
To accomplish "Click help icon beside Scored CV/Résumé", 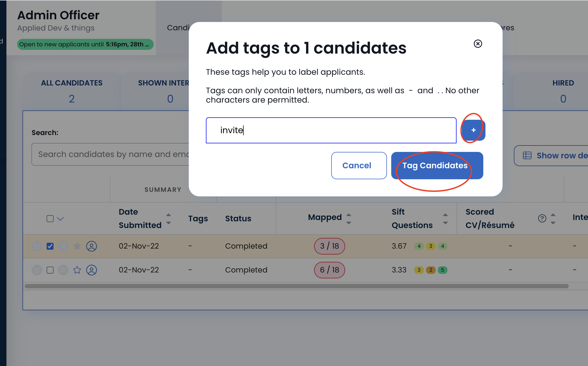I will (x=542, y=218).
